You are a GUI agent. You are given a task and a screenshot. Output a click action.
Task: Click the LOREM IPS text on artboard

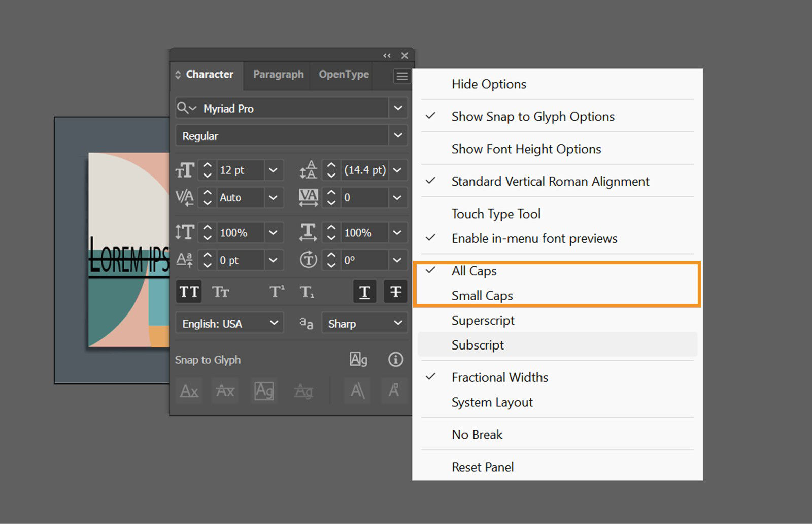tap(129, 259)
